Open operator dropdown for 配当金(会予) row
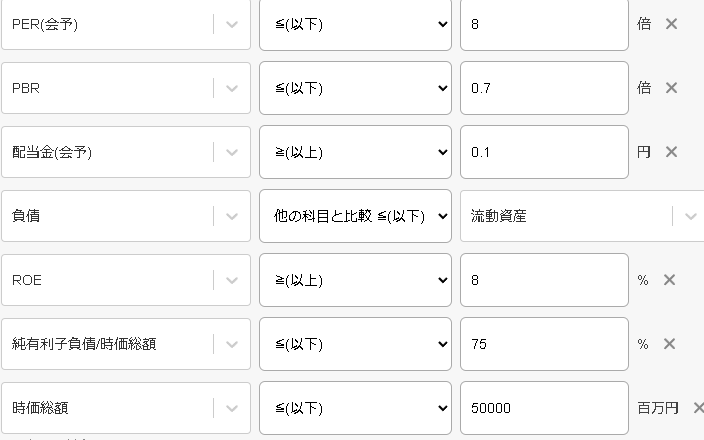704x440 pixels. point(355,152)
